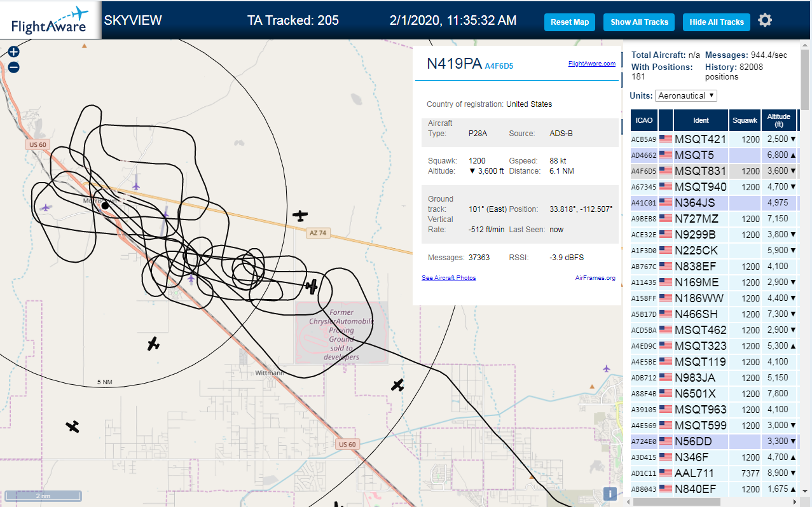
Task: Sort table by Ident column header
Action: tap(701, 120)
